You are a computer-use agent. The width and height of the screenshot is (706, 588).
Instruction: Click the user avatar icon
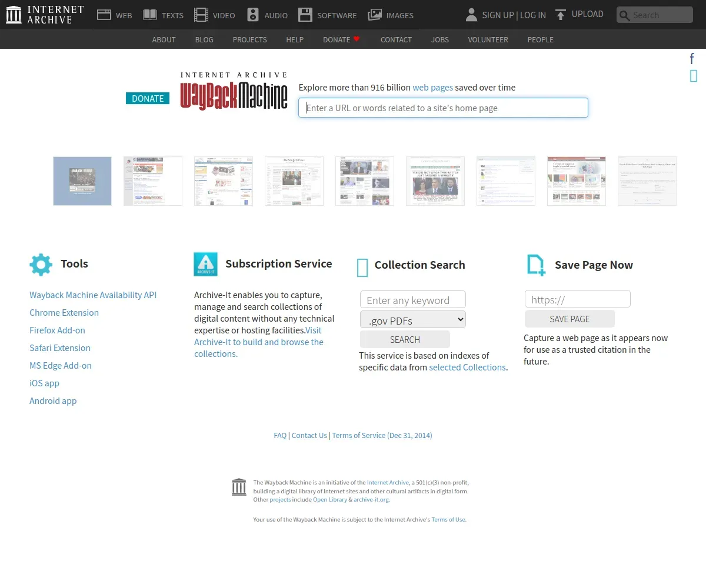tap(471, 15)
